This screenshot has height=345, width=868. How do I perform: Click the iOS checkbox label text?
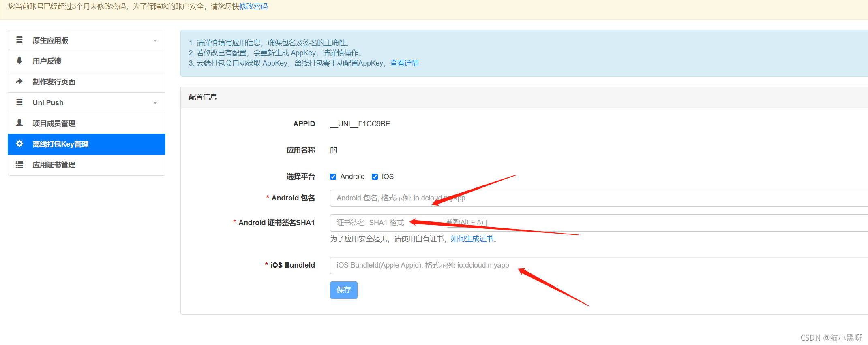tap(388, 177)
